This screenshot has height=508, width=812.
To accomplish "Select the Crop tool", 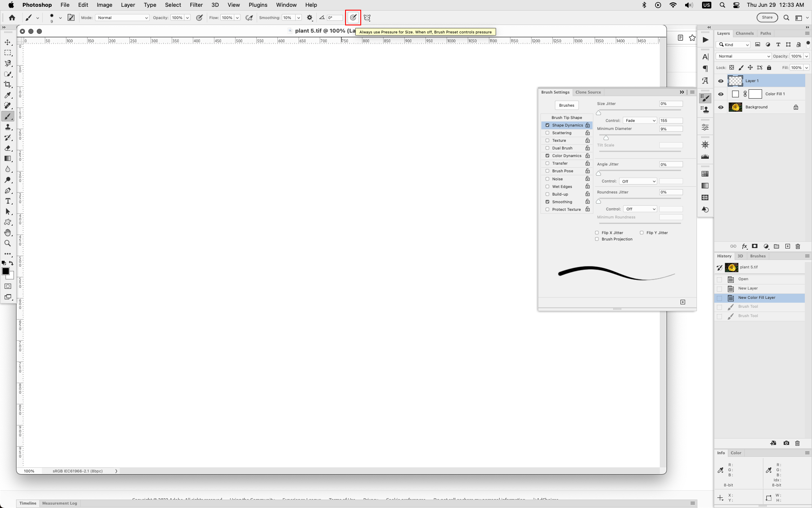I will 8,84.
